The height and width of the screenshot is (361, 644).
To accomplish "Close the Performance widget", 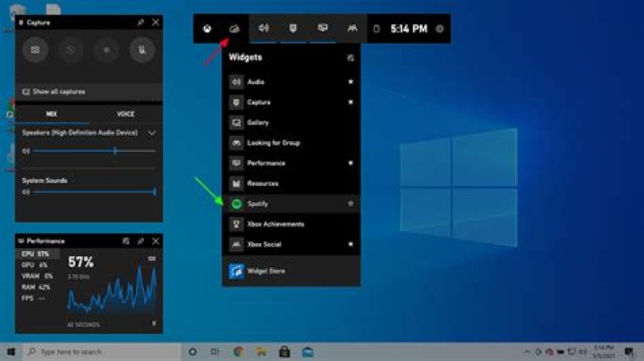I will (x=156, y=240).
